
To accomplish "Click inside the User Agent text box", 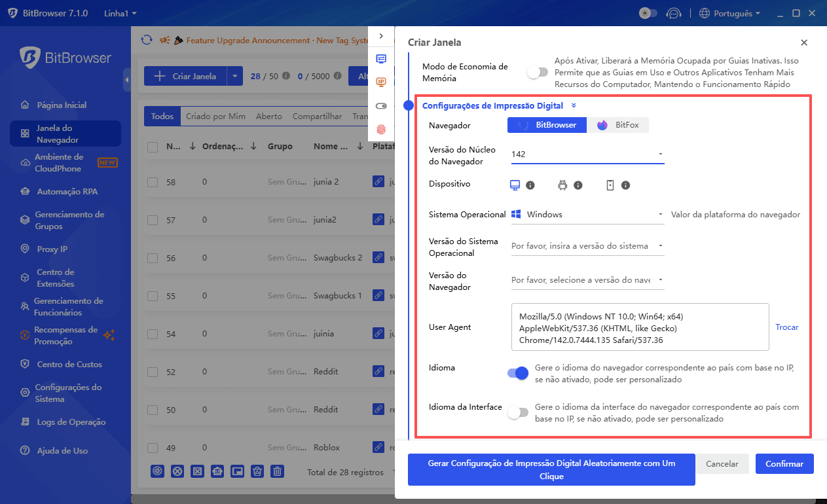I will pos(640,327).
